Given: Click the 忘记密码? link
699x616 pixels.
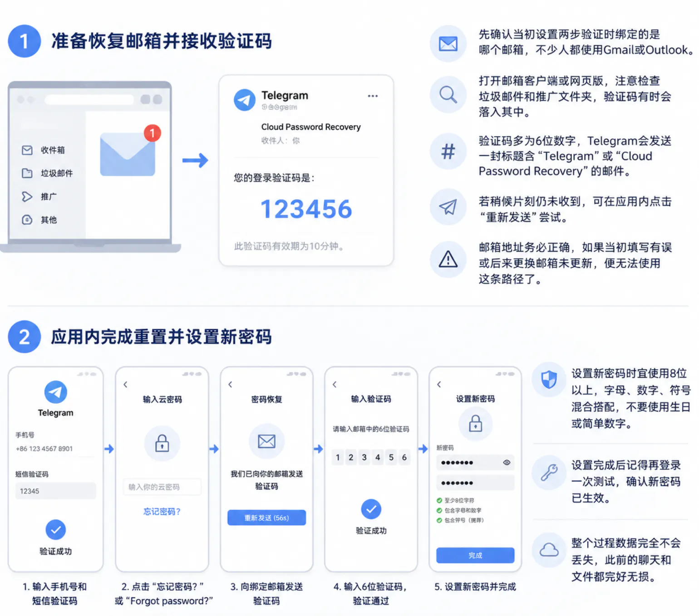Looking at the screenshot, I should 162,512.
